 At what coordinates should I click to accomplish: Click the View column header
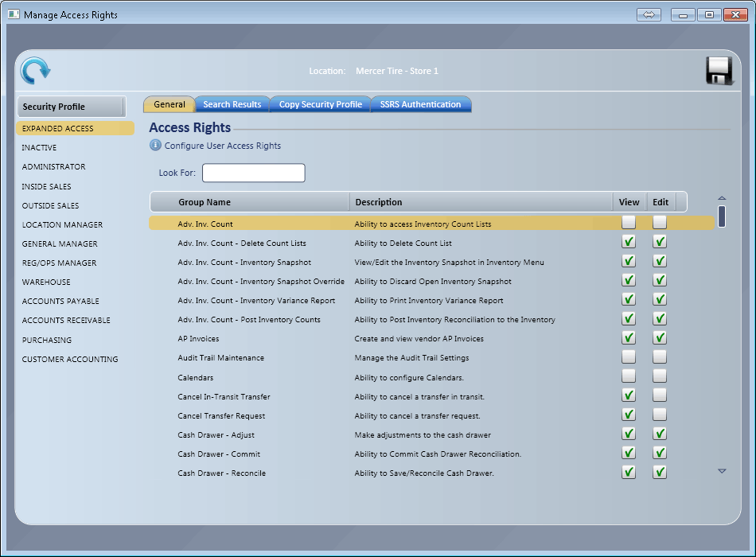(x=629, y=202)
